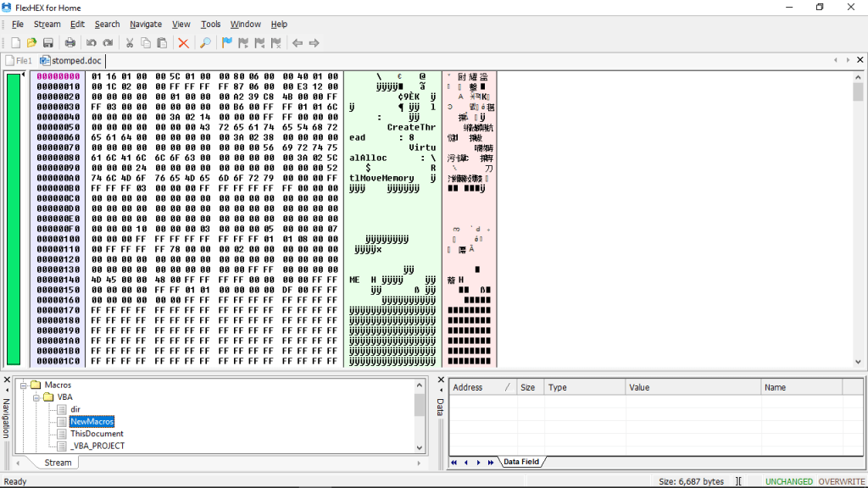Click the Open folder toolbar icon
This screenshot has width=868, height=488.
click(31, 43)
